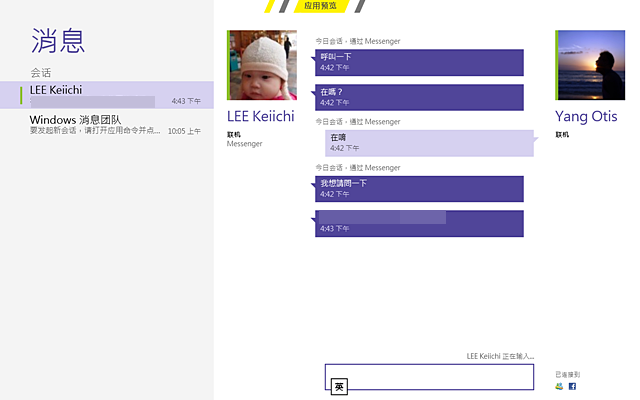Click the 已连接到 connected-to label
Viewport: 640px width, 400px height.
pos(567,374)
